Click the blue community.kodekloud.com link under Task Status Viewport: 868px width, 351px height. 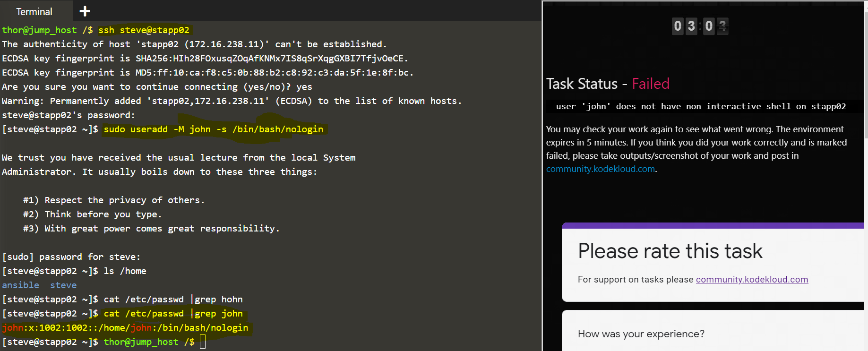click(600, 169)
